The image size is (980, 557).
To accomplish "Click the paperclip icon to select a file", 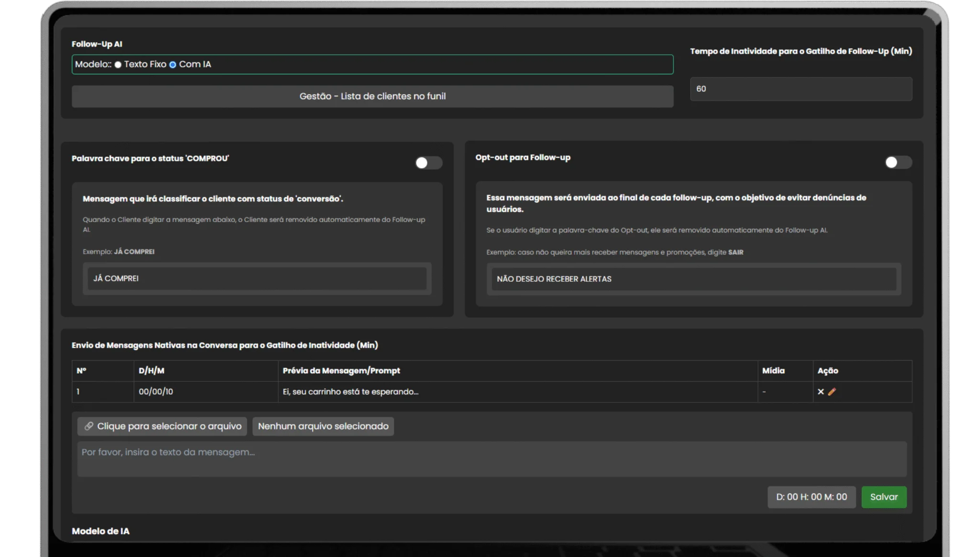I will (x=89, y=426).
